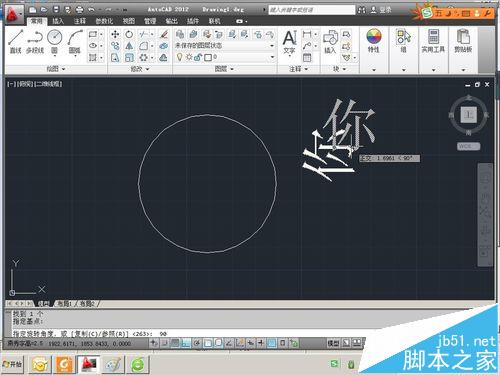Click the Save icon in quick access toolbar
500x375 pixels.
pos(56,10)
